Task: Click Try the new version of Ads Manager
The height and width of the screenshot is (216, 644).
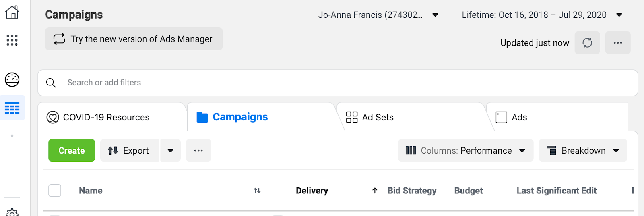Action: (134, 39)
